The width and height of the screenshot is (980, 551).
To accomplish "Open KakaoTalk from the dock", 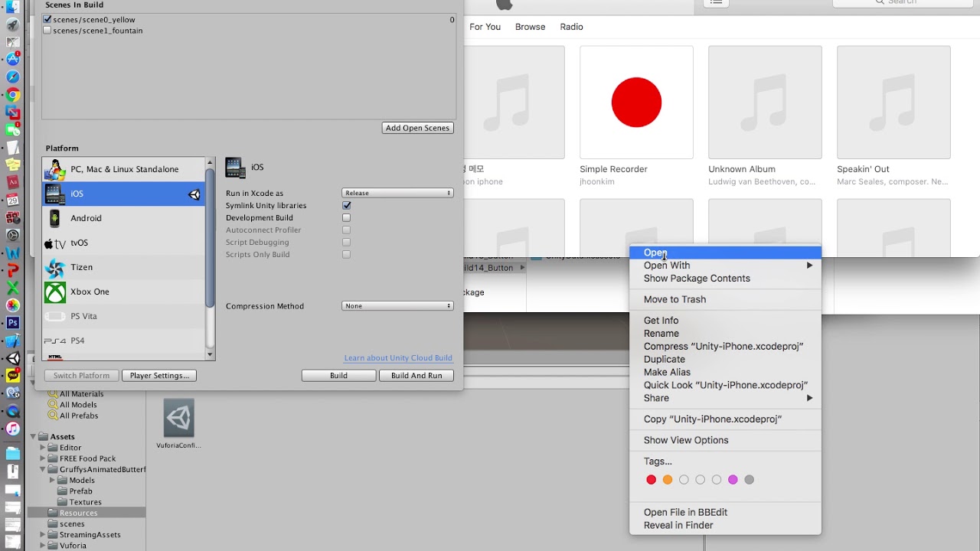I will click(13, 376).
